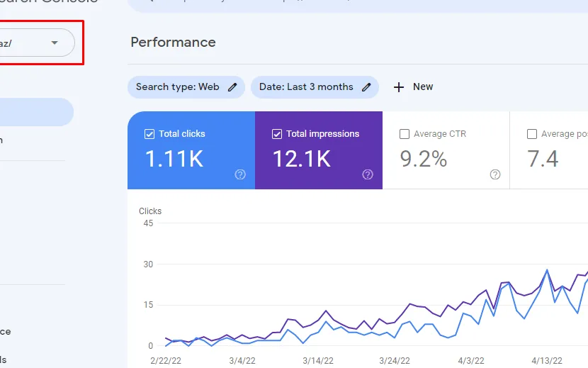This screenshot has height=368, width=588.
Task: Select the 7.4 average position value
Action: click(543, 159)
